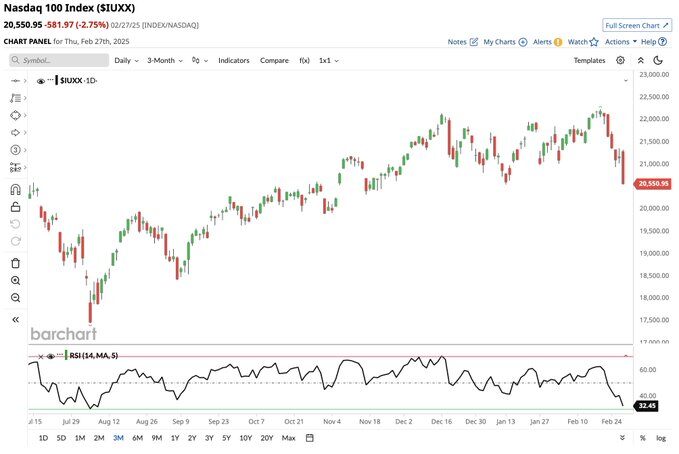Image resolution: width=679 pixels, height=454 pixels.
Task: Open $IUXX series options dots
Action: (51, 80)
